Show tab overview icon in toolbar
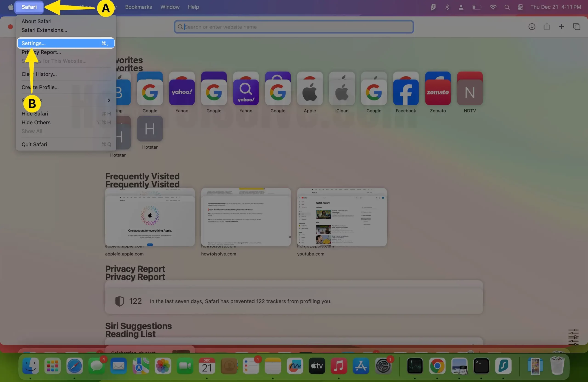Viewport: 588px width, 382px height. (577, 27)
